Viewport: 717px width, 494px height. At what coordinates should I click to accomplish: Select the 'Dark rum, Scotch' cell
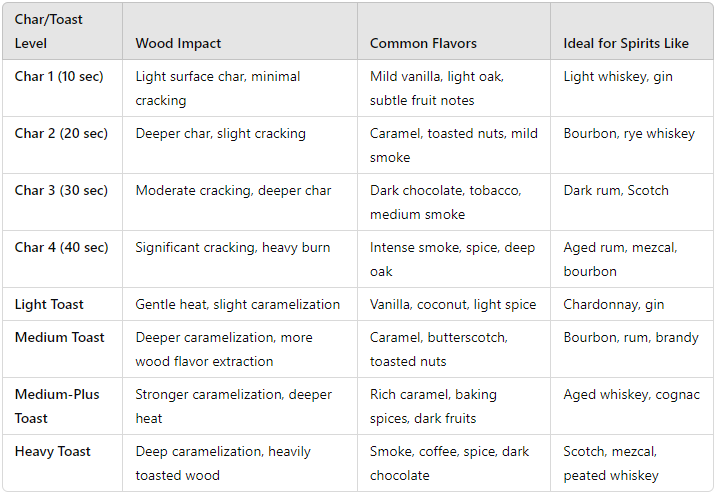[x=616, y=190]
